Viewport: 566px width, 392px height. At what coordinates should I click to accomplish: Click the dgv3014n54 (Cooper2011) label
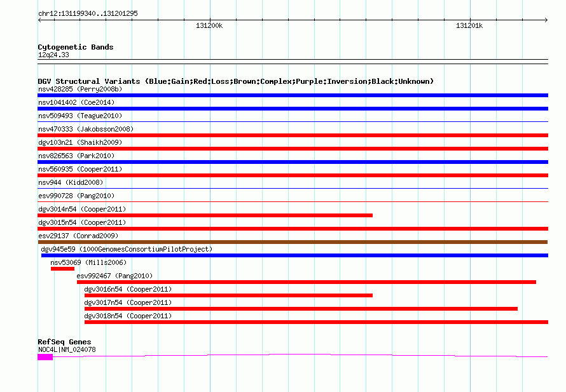[82, 209]
